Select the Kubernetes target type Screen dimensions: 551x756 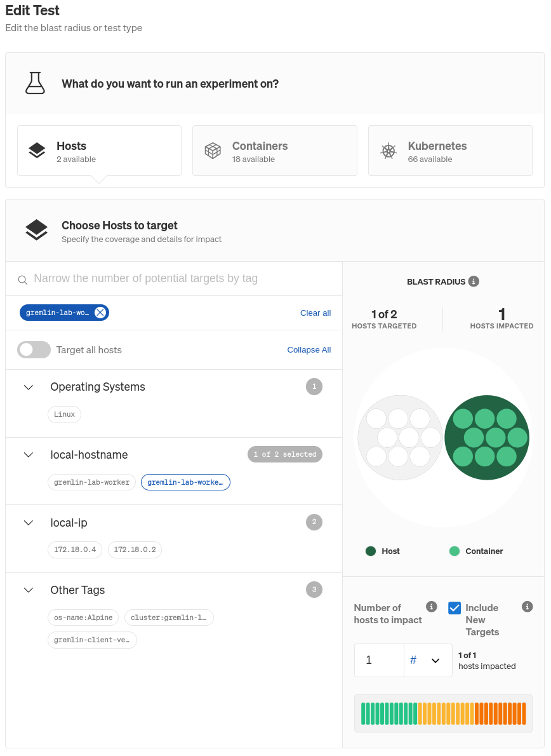point(450,151)
